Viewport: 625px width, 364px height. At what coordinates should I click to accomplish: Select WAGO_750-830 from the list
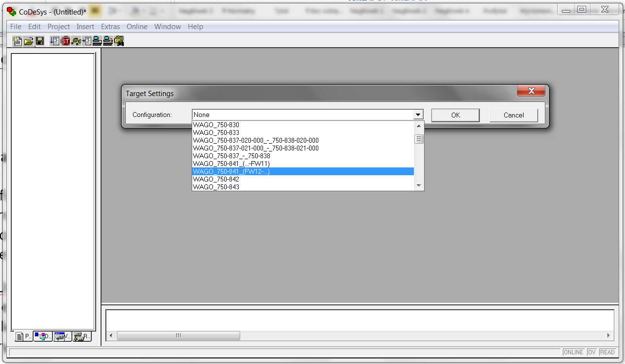pos(303,125)
